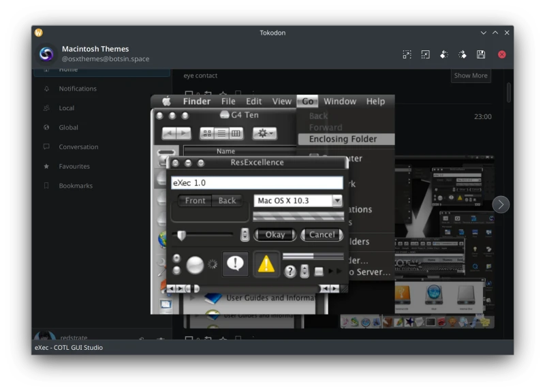Viewport: 545px width, 392px height.
Task: Go to the next image arrow
Action: pos(501,204)
